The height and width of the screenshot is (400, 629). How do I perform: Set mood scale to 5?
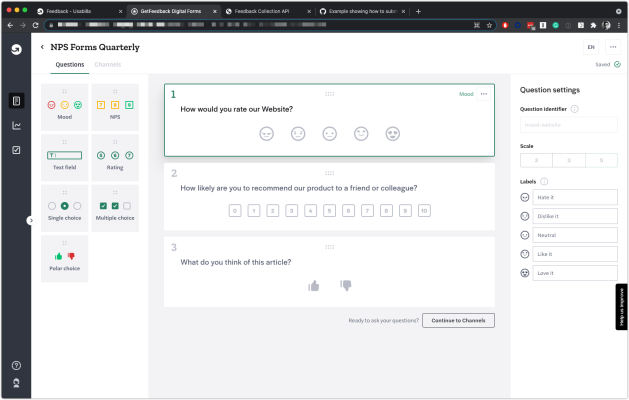point(601,160)
